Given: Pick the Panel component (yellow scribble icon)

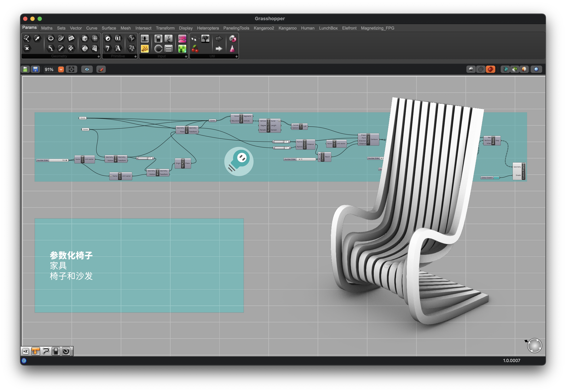Looking at the screenshot, I should 145,49.
